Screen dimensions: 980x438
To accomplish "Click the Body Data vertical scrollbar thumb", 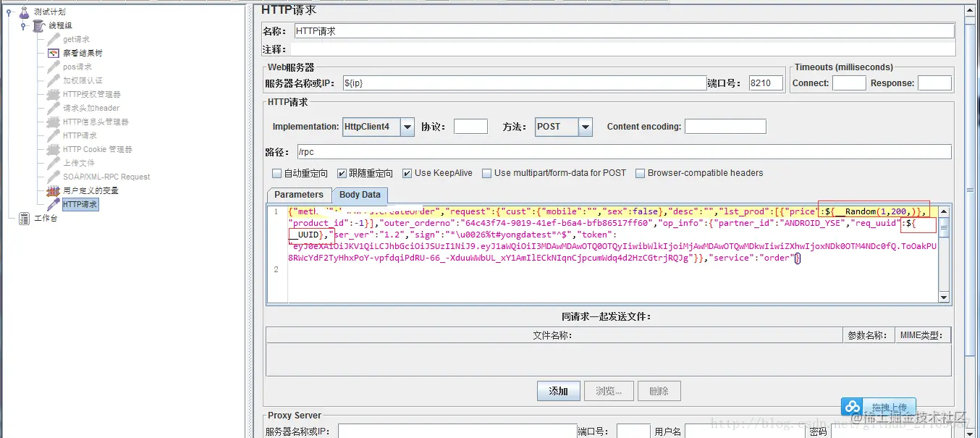I will [944, 227].
